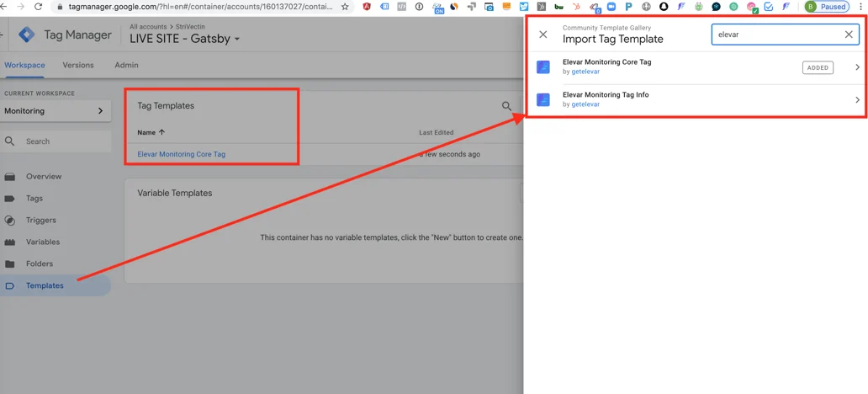Click the Folders sidebar icon
Screen dimensions: 868x394
[9, 264]
